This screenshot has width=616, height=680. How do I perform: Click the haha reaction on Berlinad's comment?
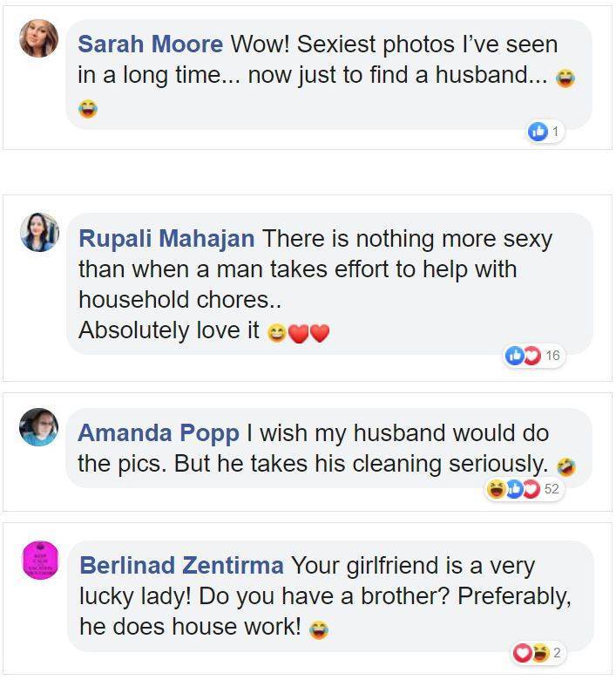tap(539, 652)
